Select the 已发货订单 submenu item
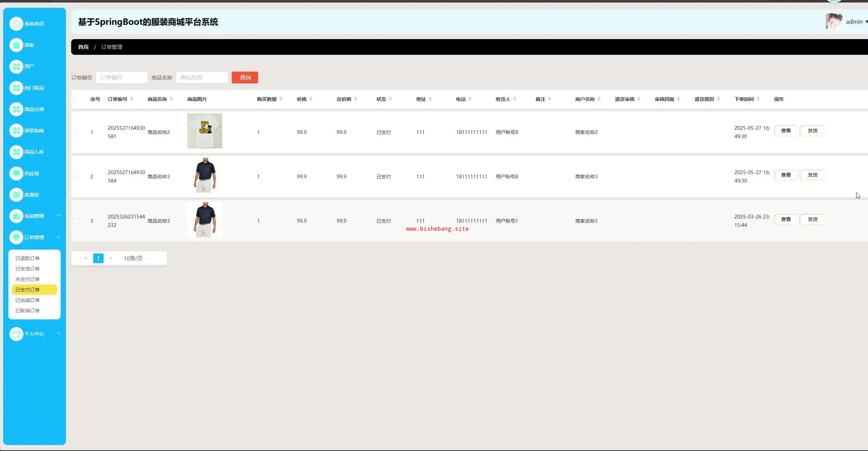The height and width of the screenshot is (451, 868). point(28,269)
